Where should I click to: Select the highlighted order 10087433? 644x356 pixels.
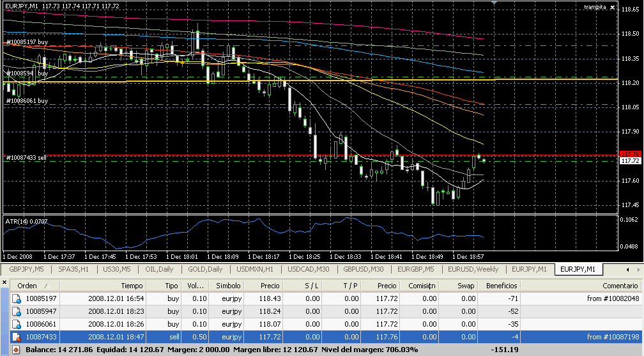(41, 337)
